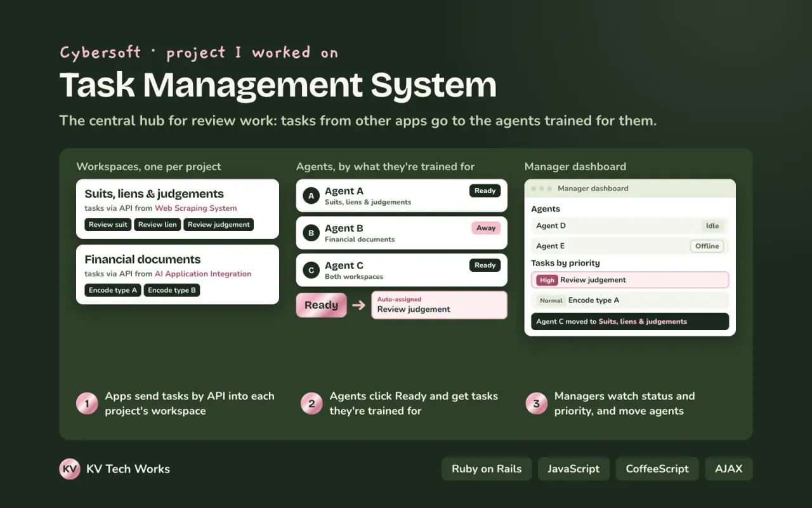Image resolution: width=812 pixels, height=508 pixels.
Task: Click the JavaScript tag
Action: 573,469
